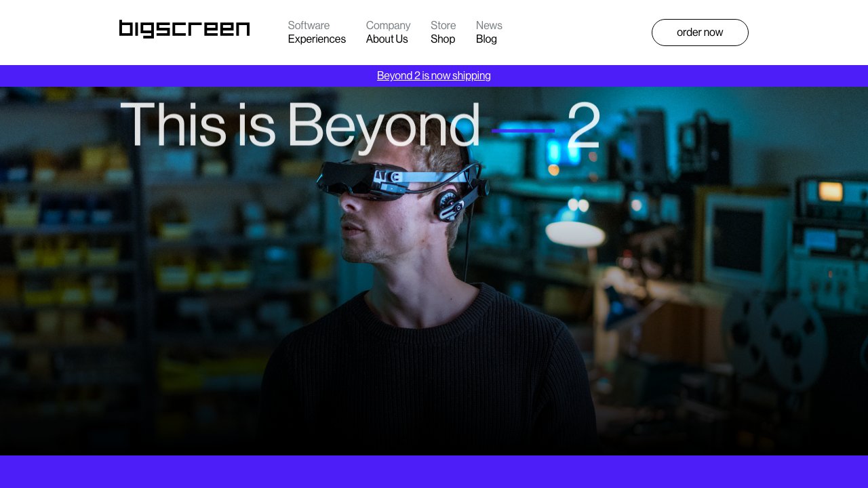Image resolution: width=868 pixels, height=488 pixels.
Task: Click the order now button
Action: pyautogui.click(x=700, y=33)
